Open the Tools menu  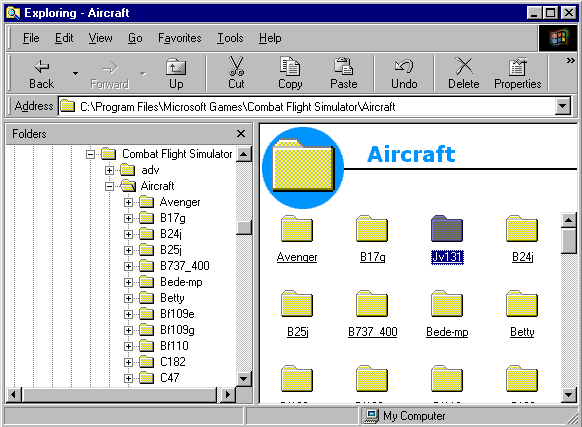click(x=230, y=38)
